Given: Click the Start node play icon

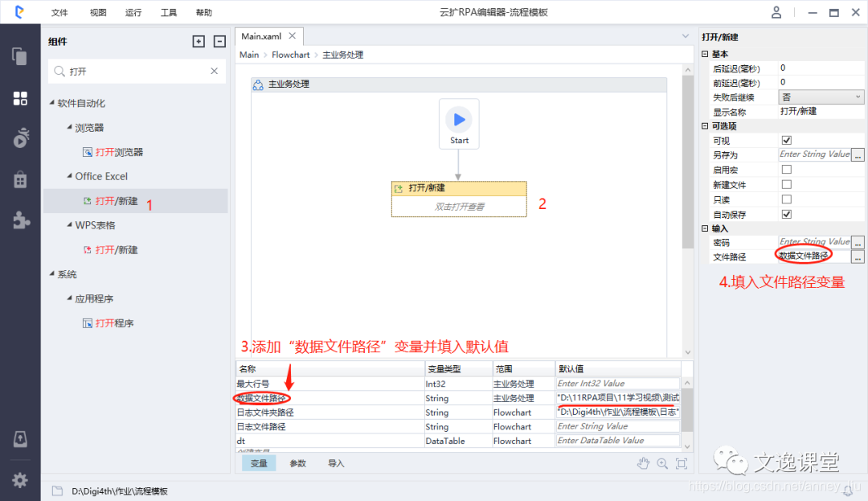Looking at the screenshot, I should [x=459, y=119].
